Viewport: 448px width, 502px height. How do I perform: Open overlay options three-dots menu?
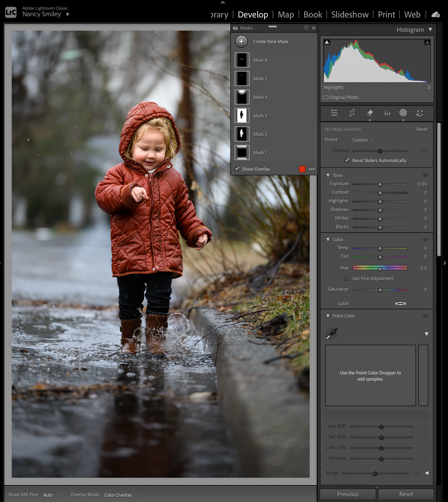click(312, 169)
